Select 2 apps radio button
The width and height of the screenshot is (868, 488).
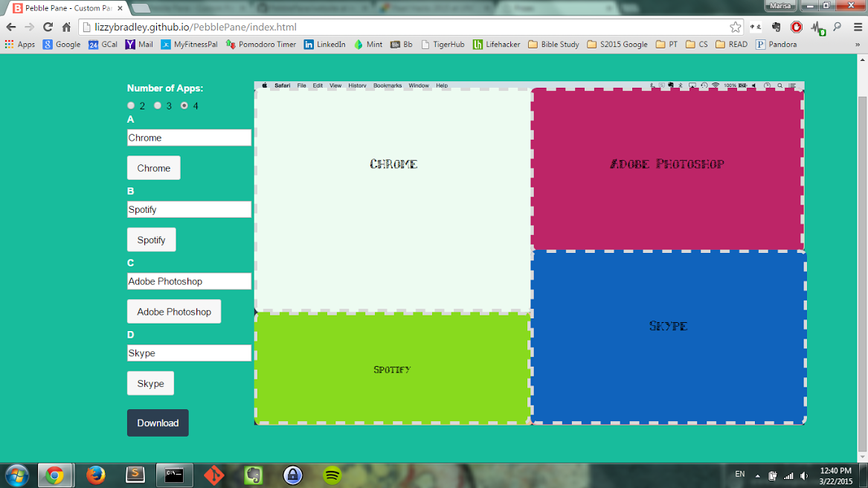click(131, 105)
